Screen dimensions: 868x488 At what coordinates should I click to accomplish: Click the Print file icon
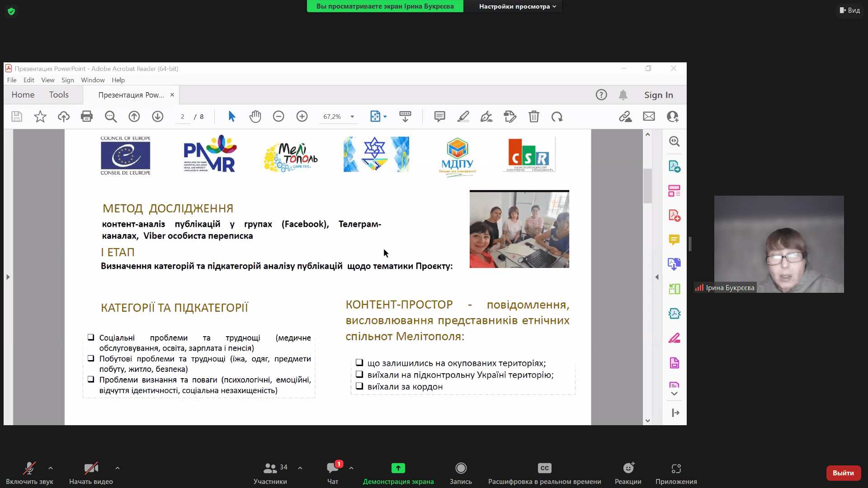[x=87, y=117]
